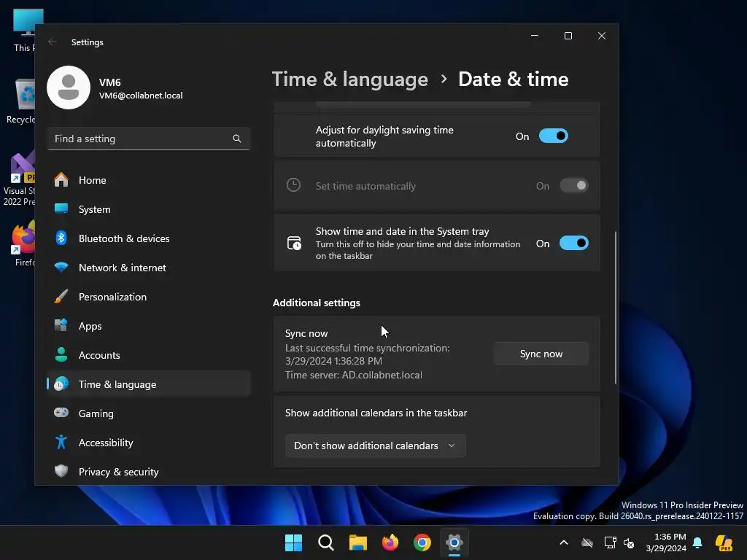747x560 pixels.
Task: Click the Gaming controller icon
Action: [61, 413]
